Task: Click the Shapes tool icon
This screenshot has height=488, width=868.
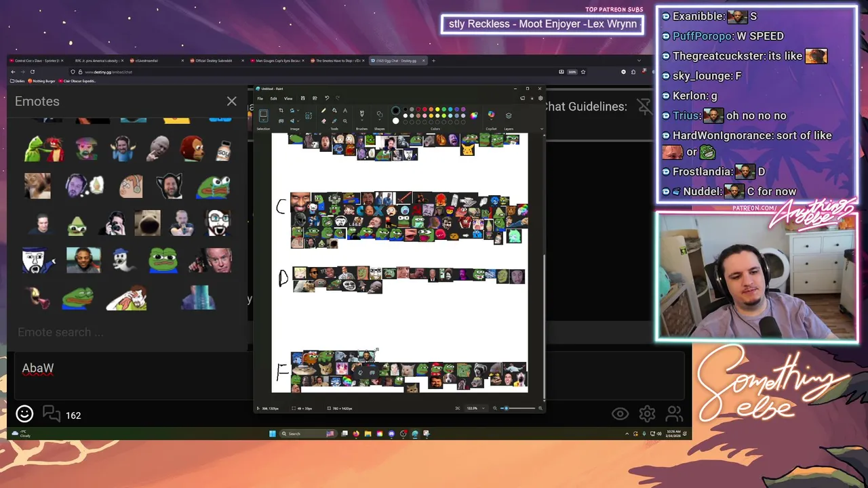Action: click(x=379, y=113)
